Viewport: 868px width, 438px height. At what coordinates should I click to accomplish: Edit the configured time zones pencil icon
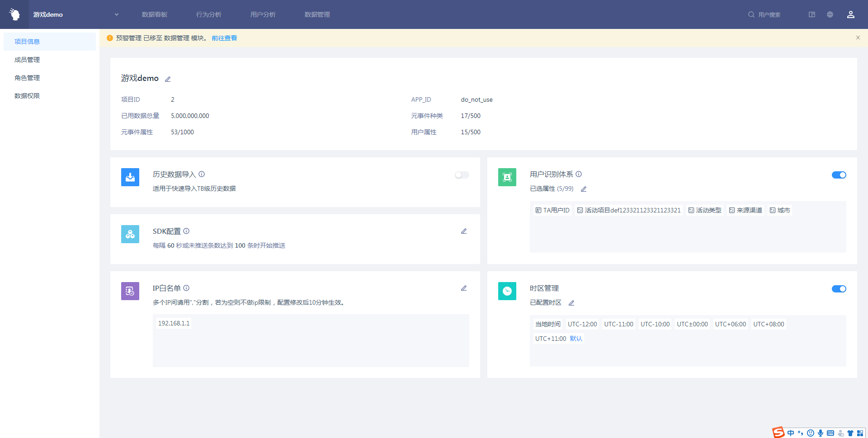[571, 303]
